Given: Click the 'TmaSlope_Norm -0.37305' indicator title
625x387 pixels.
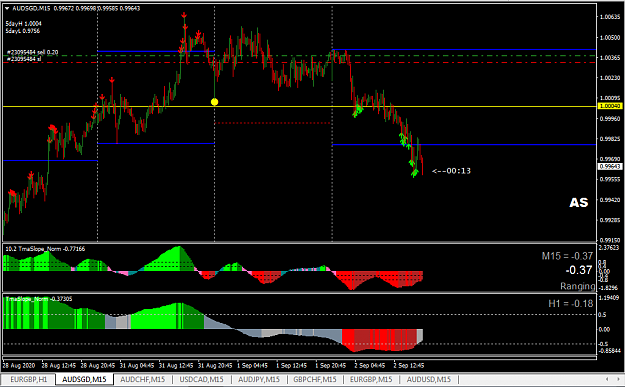Looking at the screenshot, I should click(x=39, y=299).
